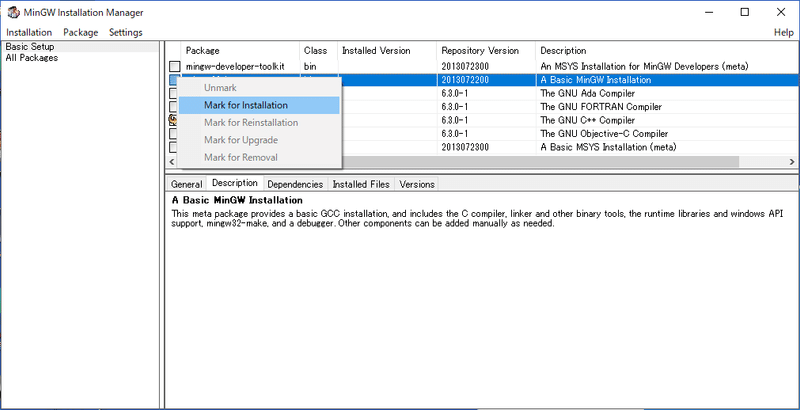This screenshot has height=410, width=800.
Task: Click 'A Basic MSYS Installation (meta)' description
Action: [608, 147]
